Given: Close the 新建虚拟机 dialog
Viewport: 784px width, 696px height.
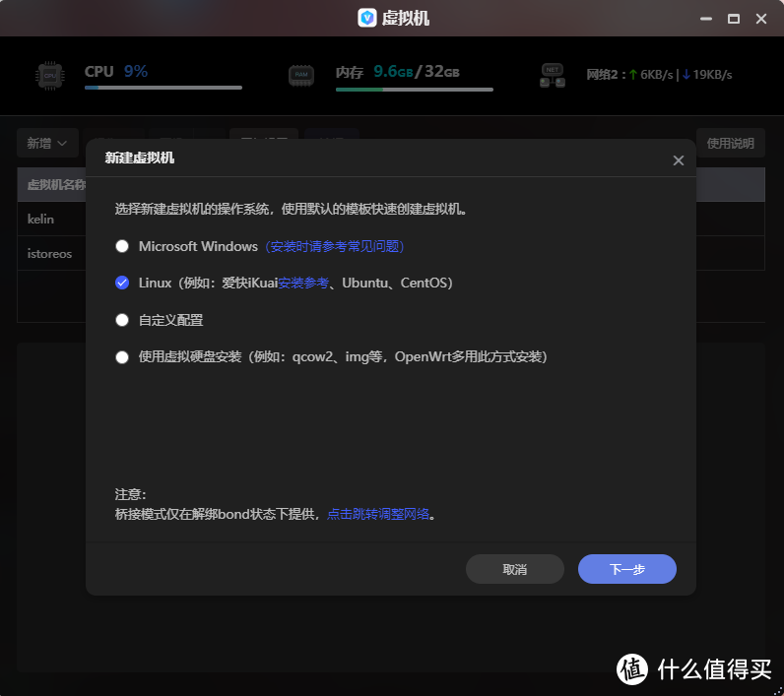Looking at the screenshot, I should (678, 160).
